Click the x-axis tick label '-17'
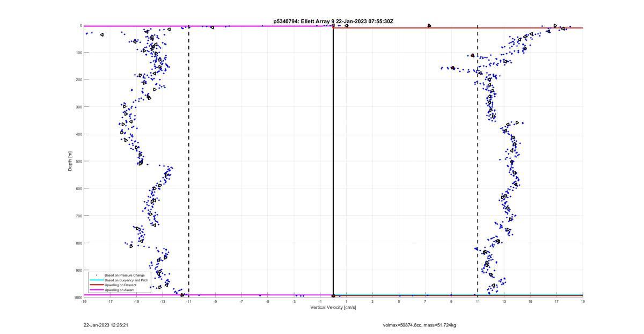This screenshot has height=334, width=644. 110,301
